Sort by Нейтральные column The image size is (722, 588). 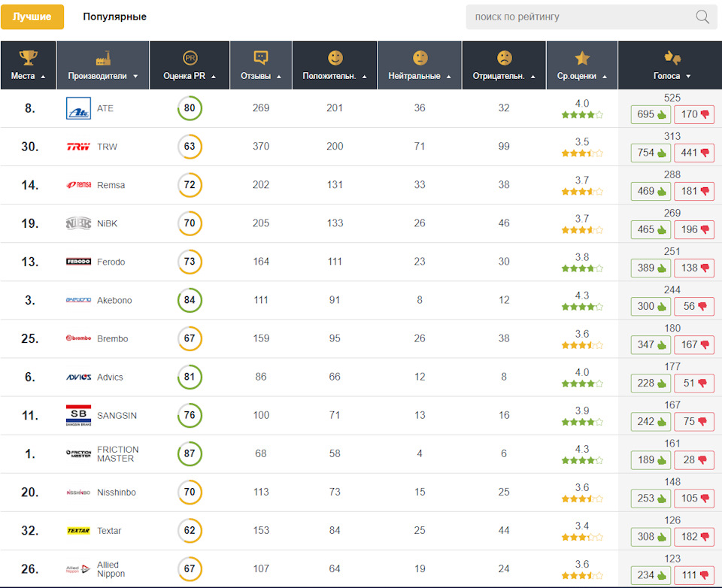[x=420, y=65]
